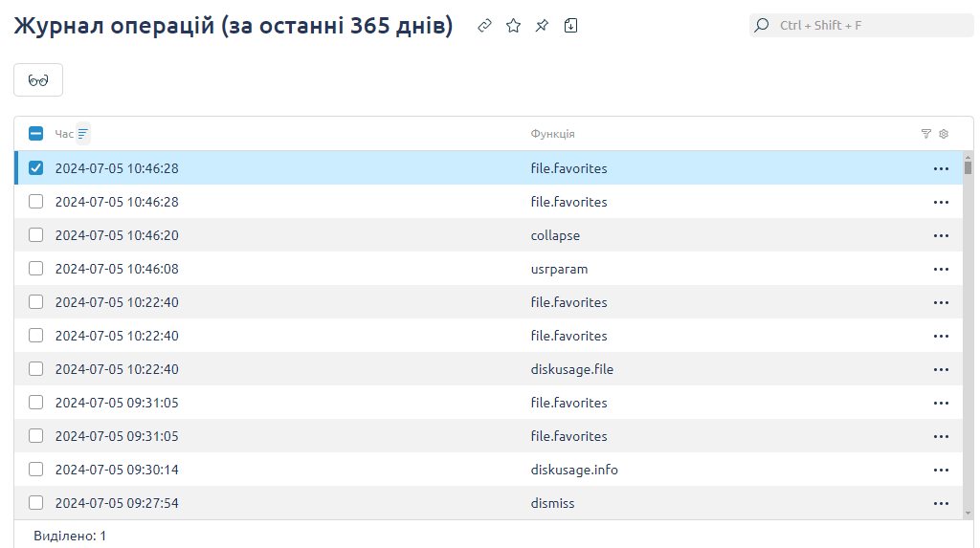The image size is (980, 548).
Task: Open the table filter funnel icon
Action: (x=926, y=134)
